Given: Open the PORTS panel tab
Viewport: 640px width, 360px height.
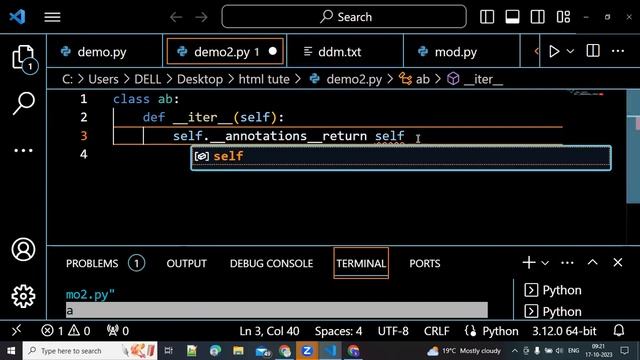Looking at the screenshot, I should [425, 263].
